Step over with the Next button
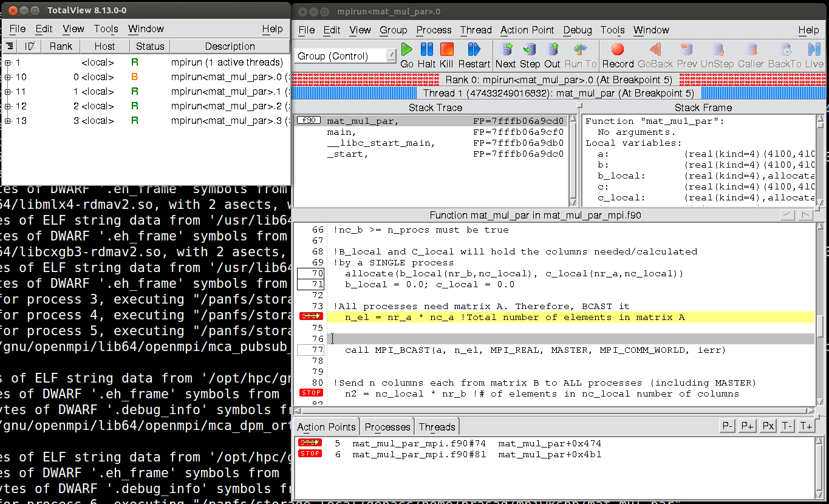The width and height of the screenshot is (829, 504). (x=505, y=55)
